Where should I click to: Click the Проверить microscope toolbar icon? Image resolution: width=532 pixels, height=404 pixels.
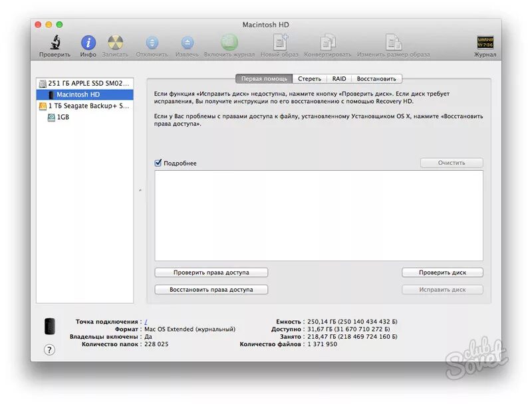pyautogui.click(x=55, y=43)
